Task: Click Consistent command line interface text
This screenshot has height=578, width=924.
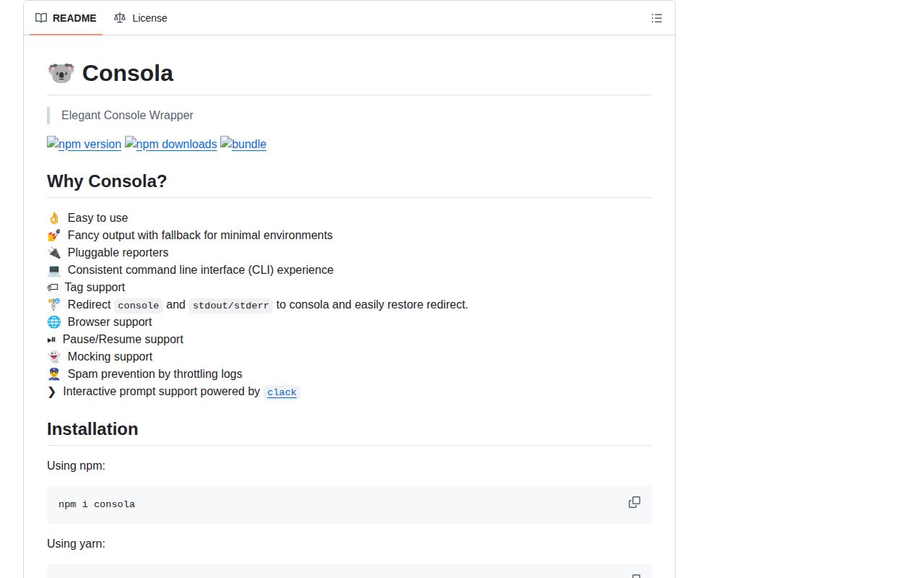Action: tap(201, 269)
